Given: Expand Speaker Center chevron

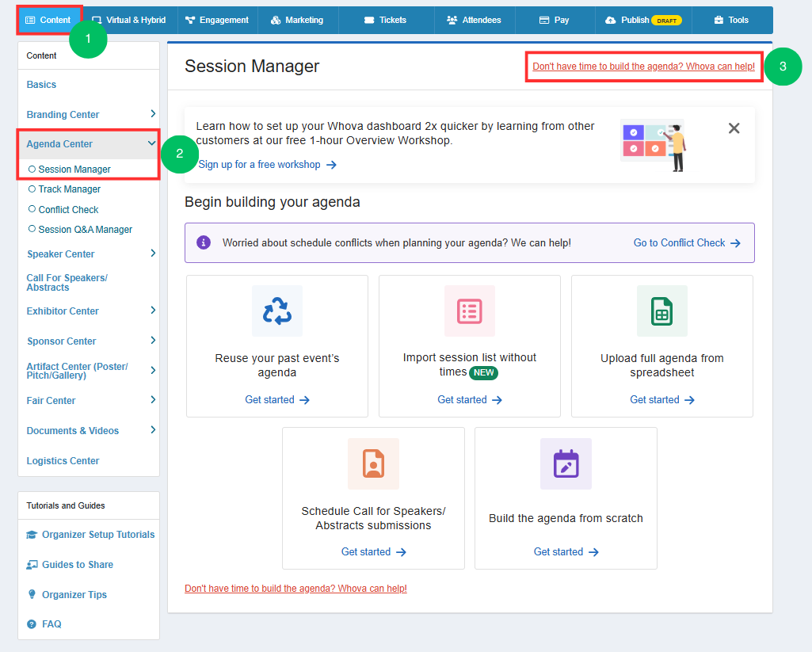Looking at the screenshot, I should (x=153, y=254).
